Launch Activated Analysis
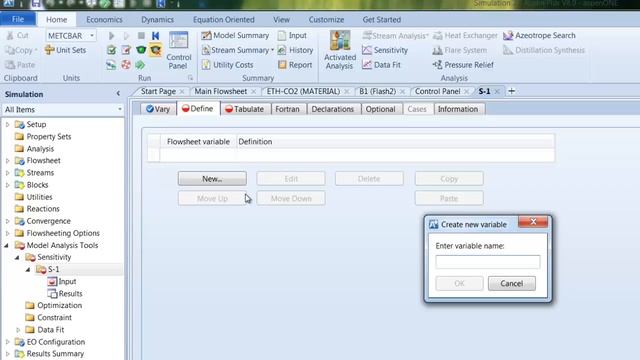Screen dimensions: 640x360 (x=340, y=50)
